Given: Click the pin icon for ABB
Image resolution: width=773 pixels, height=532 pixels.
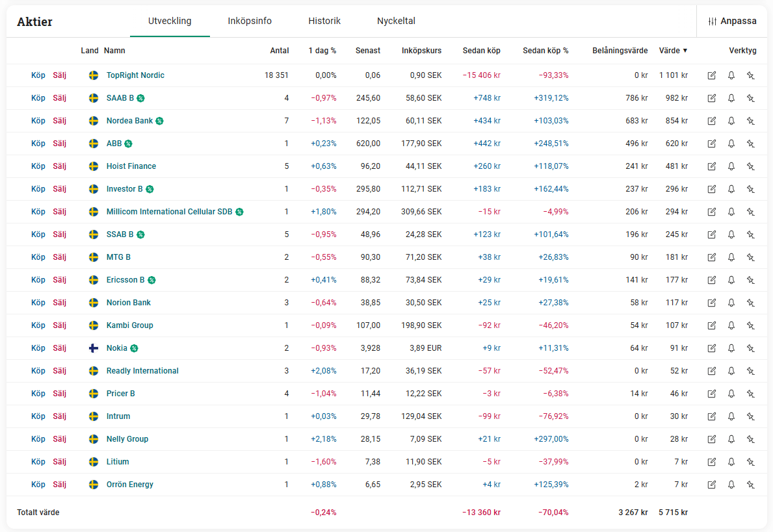Looking at the screenshot, I should (x=750, y=144).
